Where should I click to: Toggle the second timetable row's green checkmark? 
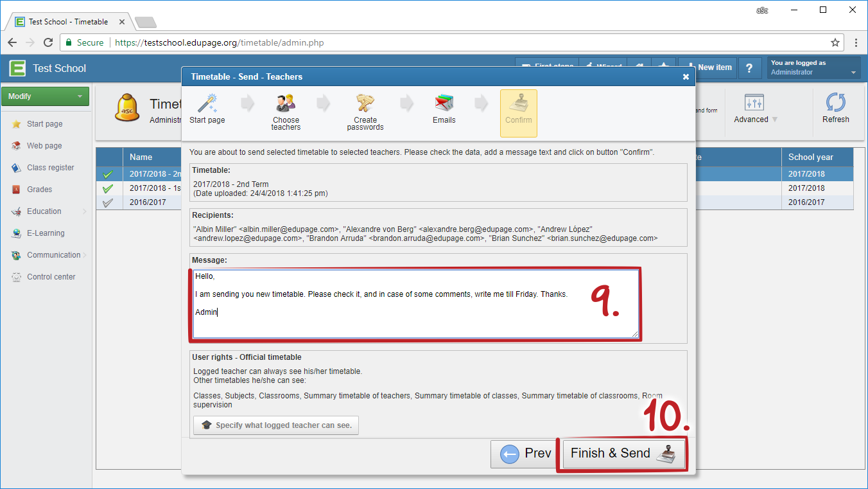coord(108,188)
